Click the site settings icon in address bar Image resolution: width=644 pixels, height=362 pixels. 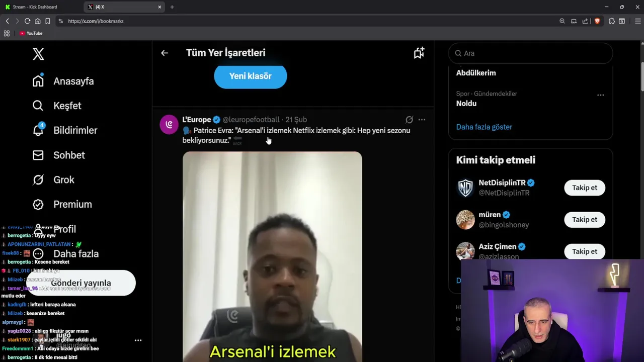60,21
